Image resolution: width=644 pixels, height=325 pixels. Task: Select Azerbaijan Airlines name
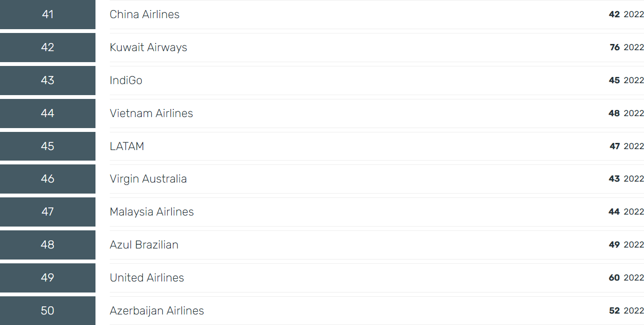[x=157, y=311]
